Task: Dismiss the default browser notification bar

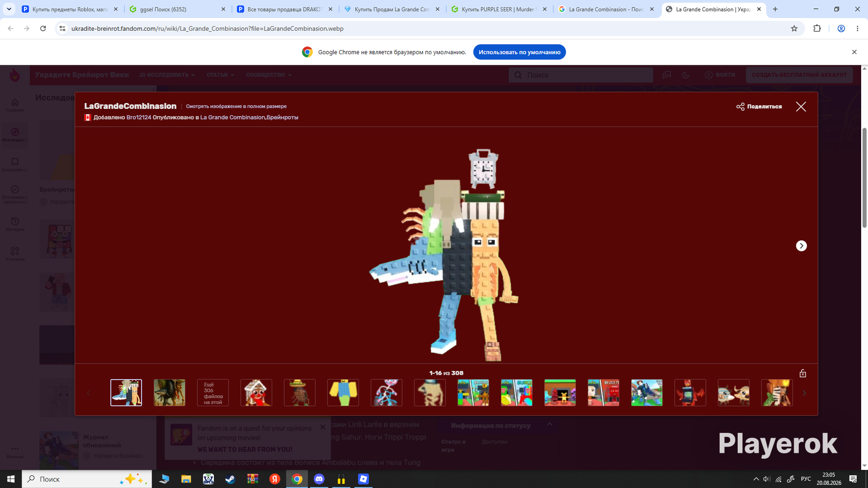Action: point(854,52)
